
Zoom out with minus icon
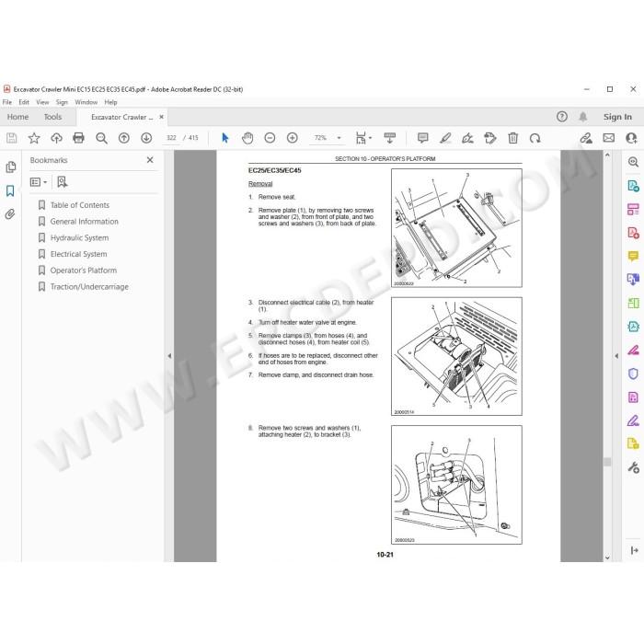[270, 138]
